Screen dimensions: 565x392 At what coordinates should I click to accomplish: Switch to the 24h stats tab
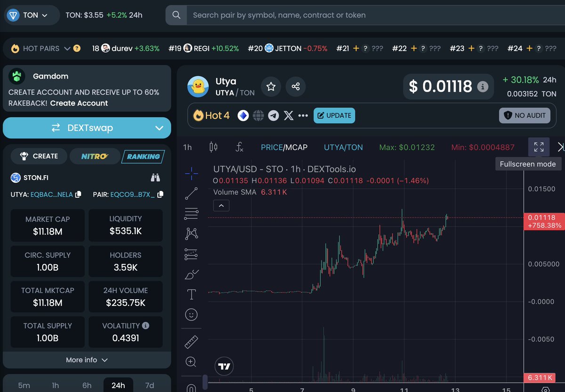[118, 385]
